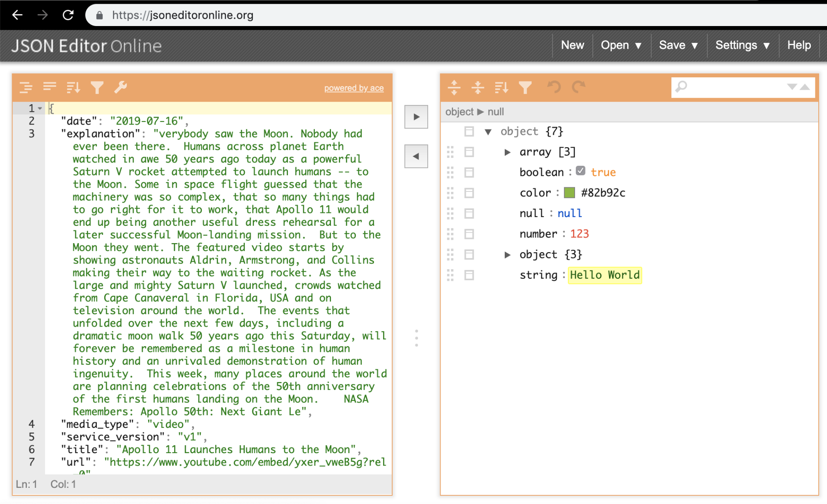The width and height of the screenshot is (827, 504).
Task: Redo action in tree editor
Action: (579, 87)
